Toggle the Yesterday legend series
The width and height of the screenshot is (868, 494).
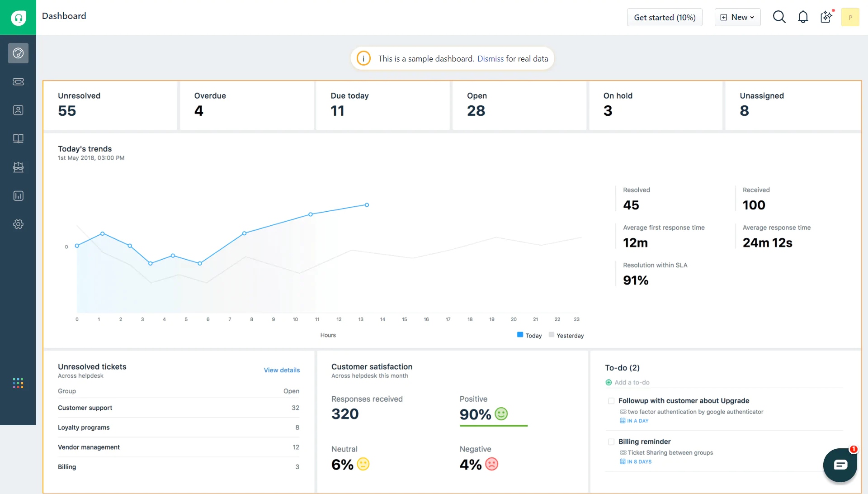click(566, 335)
